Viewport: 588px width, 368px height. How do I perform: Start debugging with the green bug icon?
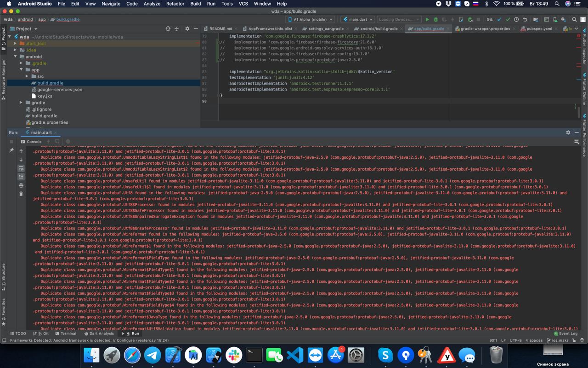click(x=435, y=19)
